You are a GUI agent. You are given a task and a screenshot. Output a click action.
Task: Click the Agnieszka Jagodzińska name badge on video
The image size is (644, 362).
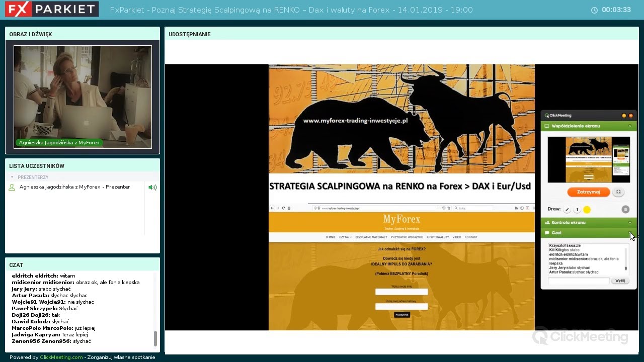coord(59,143)
